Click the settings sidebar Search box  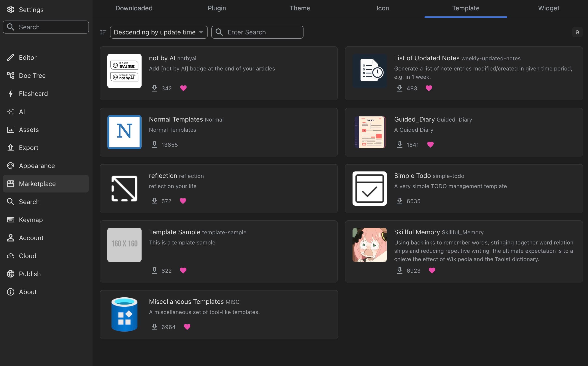[46, 27]
